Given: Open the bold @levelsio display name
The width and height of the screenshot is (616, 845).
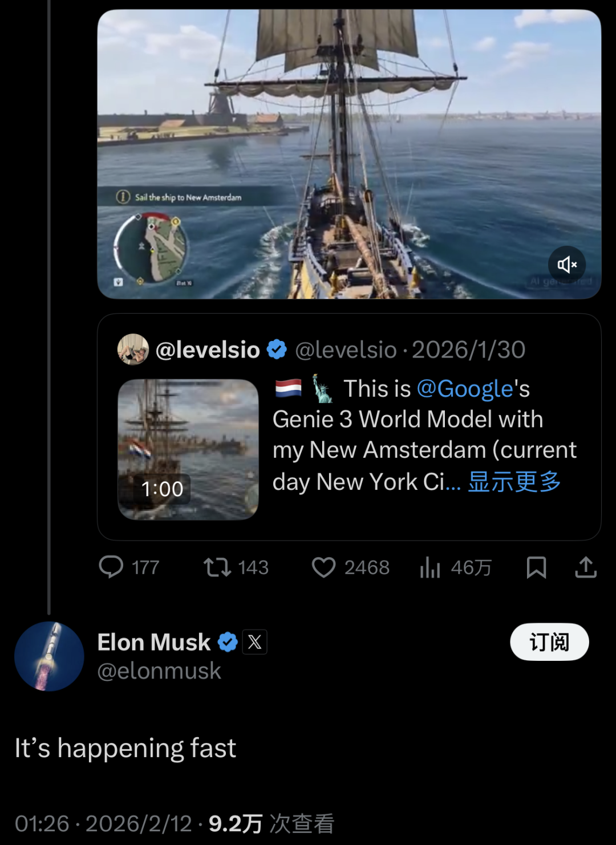Looking at the screenshot, I should (x=208, y=350).
